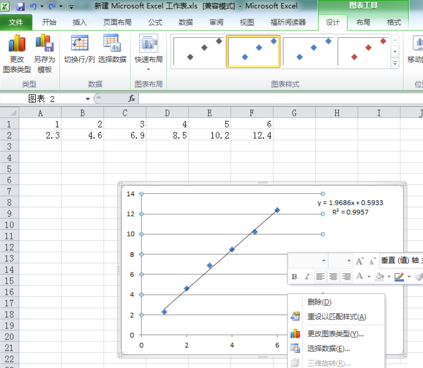Select the 设计 chart tools tab

tap(333, 22)
